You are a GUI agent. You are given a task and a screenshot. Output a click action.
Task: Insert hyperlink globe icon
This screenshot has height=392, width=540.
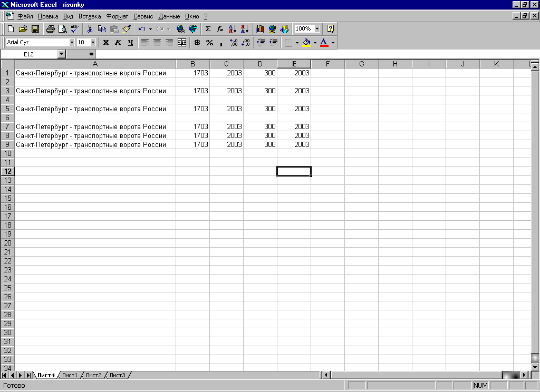point(180,29)
